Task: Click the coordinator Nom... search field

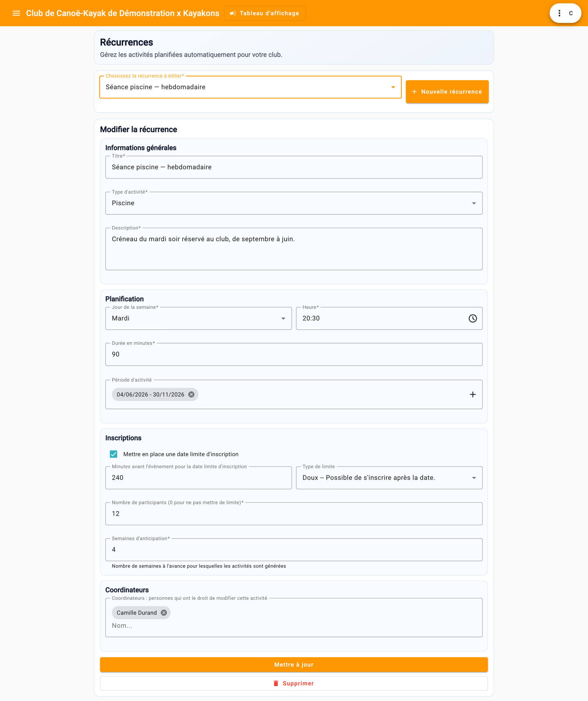Action: [294, 626]
